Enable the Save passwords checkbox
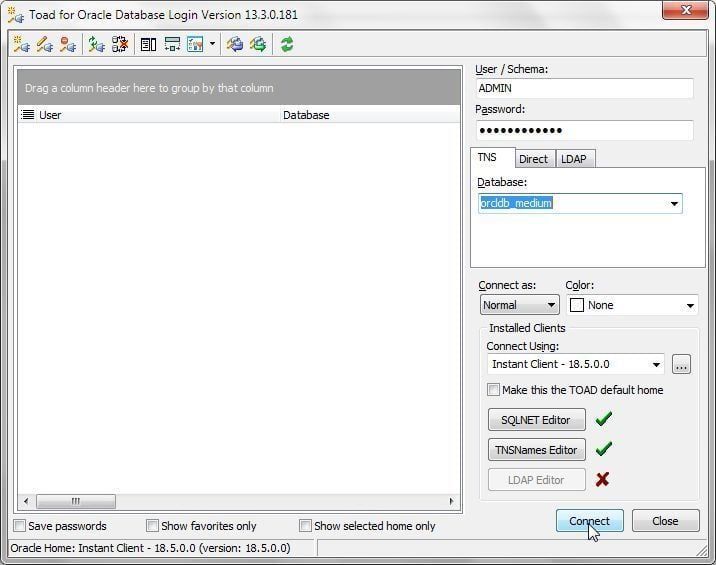The image size is (716, 565). coord(20,526)
